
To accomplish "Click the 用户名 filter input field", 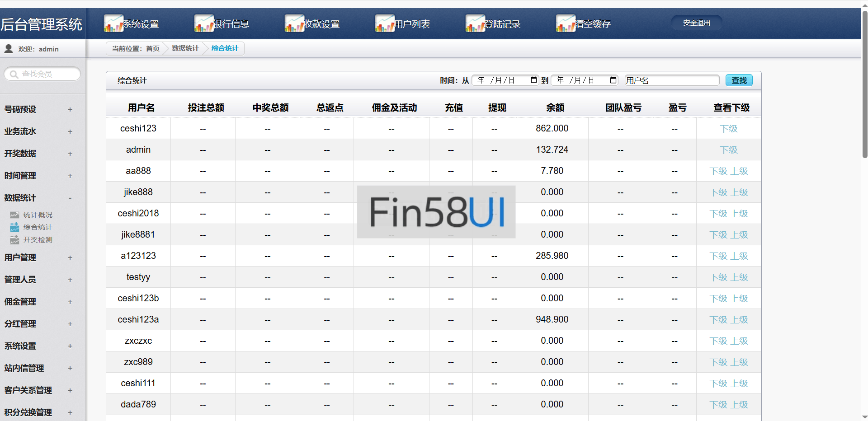I will point(671,80).
